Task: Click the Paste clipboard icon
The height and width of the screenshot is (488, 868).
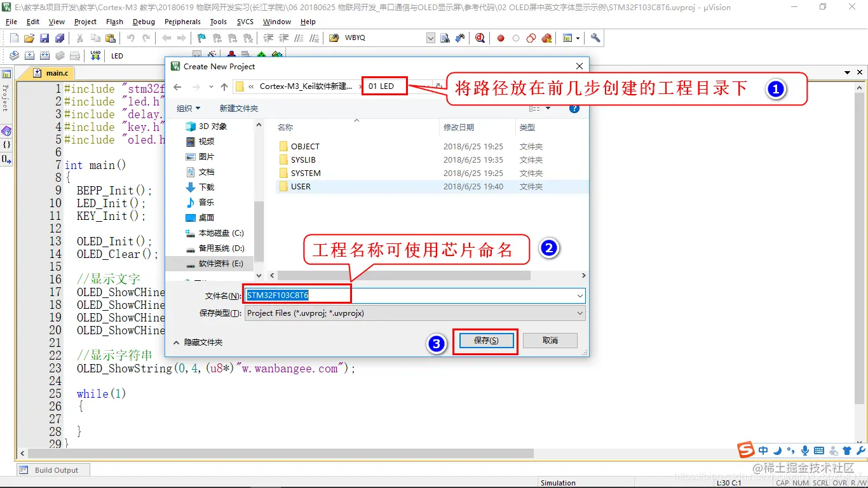Action: (111, 38)
